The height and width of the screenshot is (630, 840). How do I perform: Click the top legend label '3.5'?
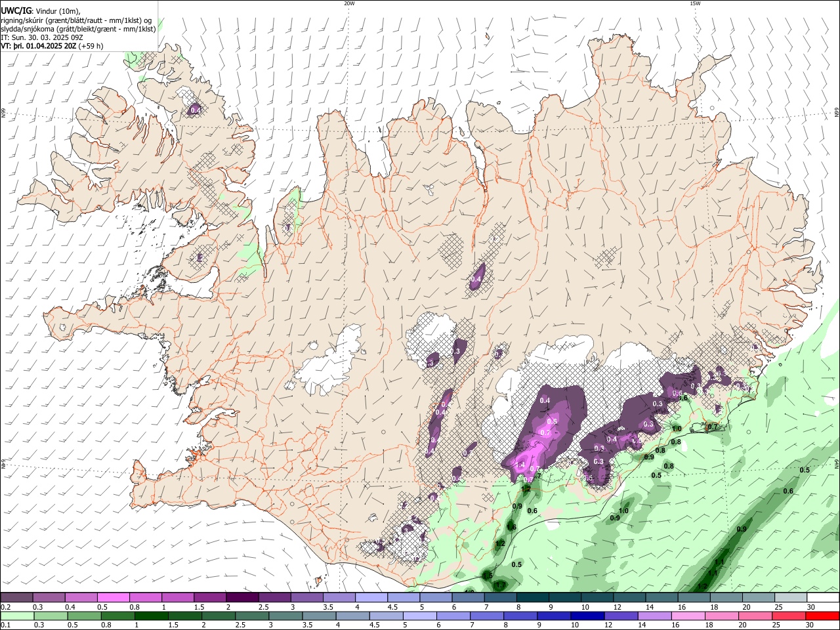pyautogui.click(x=327, y=607)
